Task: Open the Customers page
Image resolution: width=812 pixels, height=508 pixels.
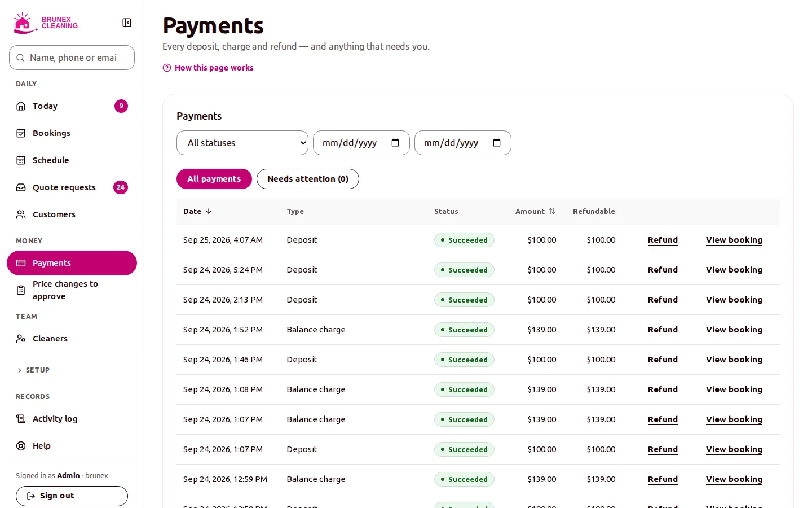Action: click(72, 214)
